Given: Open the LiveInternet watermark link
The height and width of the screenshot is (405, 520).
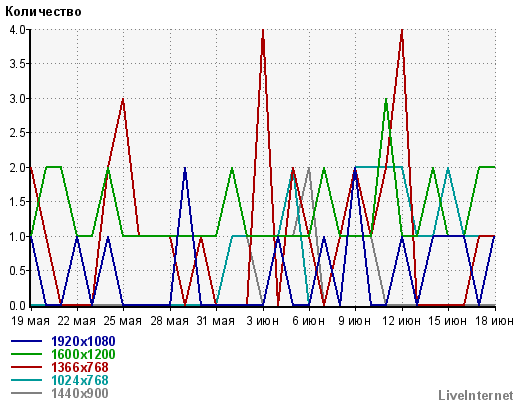Looking at the screenshot, I should point(476,395).
